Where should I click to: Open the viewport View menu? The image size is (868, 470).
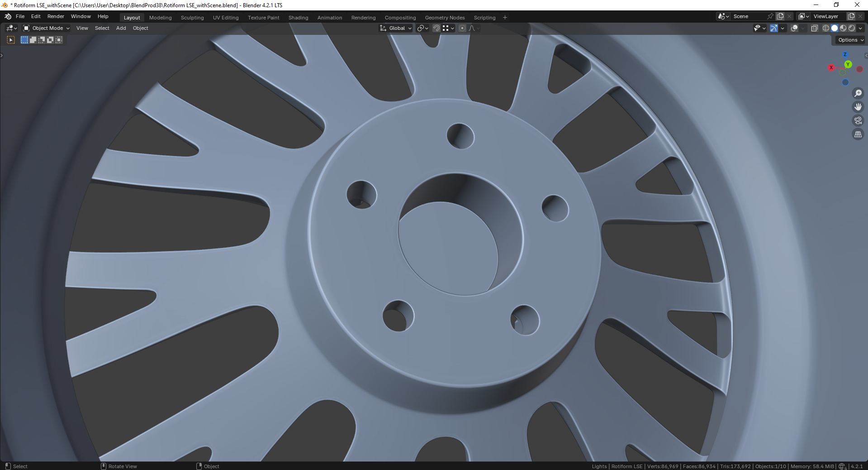coord(82,28)
